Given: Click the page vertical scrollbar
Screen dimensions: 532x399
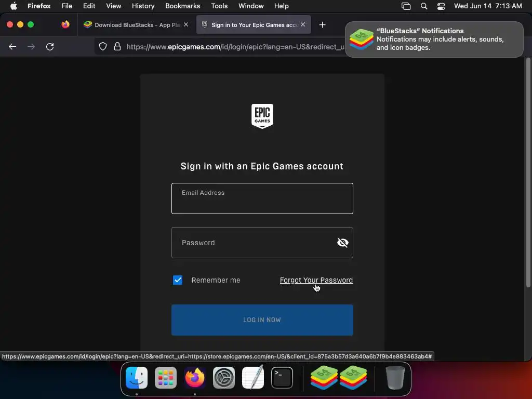Looking at the screenshot, I should click(x=528, y=173).
